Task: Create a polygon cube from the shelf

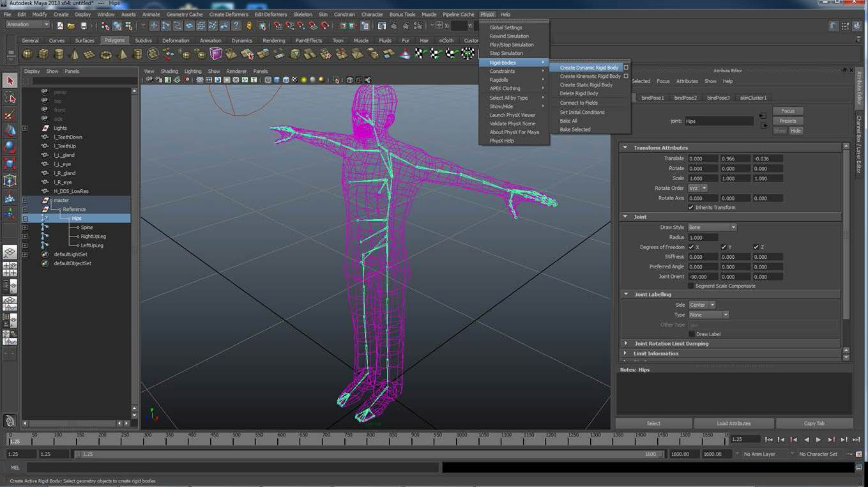Action: [43, 54]
